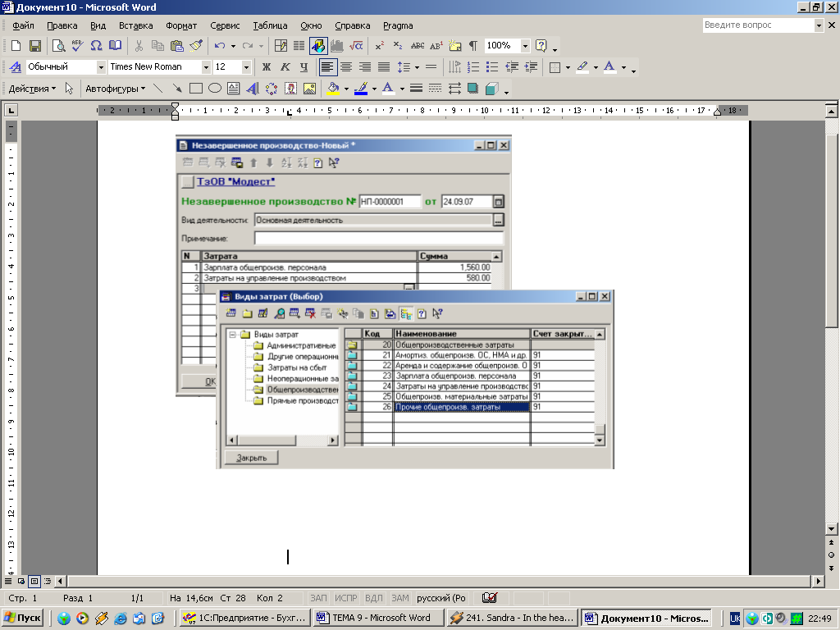The image size is (840, 630).
Task: Click the Columns icon
Action: coord(299,46)
